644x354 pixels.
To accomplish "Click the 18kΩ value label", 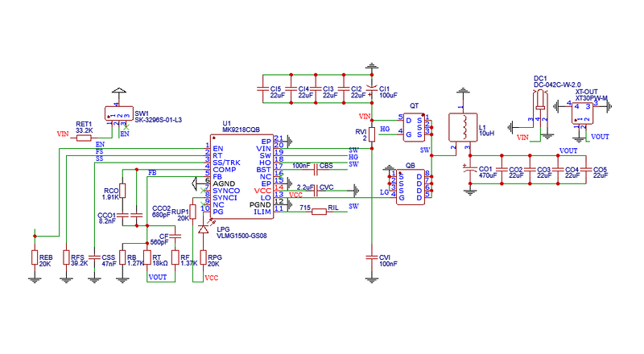I will click(x=160, y=264).
